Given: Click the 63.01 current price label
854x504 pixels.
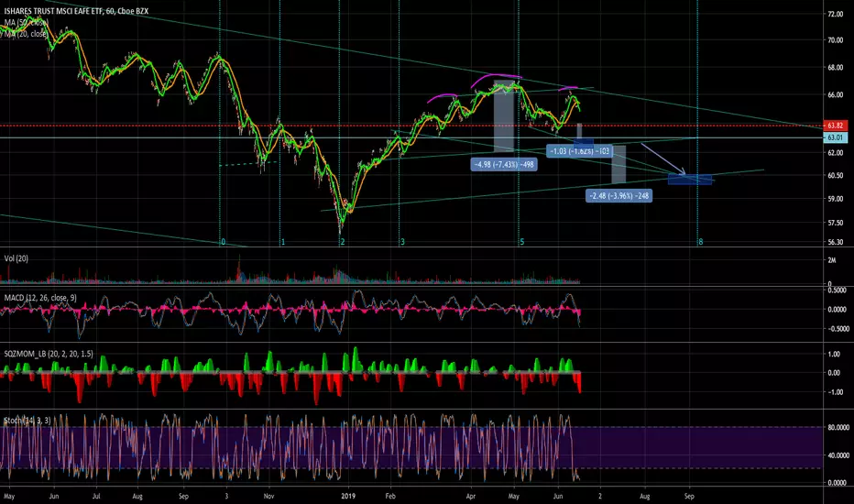Looking at the screenshot, I should pyautogui.click(x=835, y=137).
